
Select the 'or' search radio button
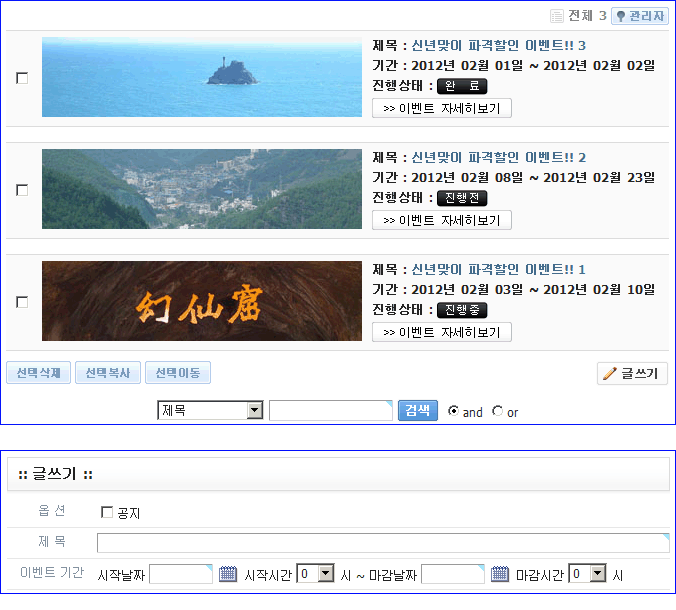coord(498,411)
